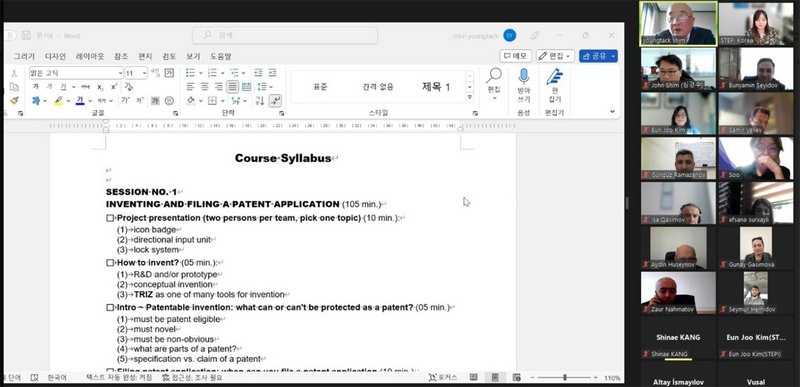This screenshot has width=800, height=387.
Task: Open the font color dropdown arrow
Action: tap(90, 100)
